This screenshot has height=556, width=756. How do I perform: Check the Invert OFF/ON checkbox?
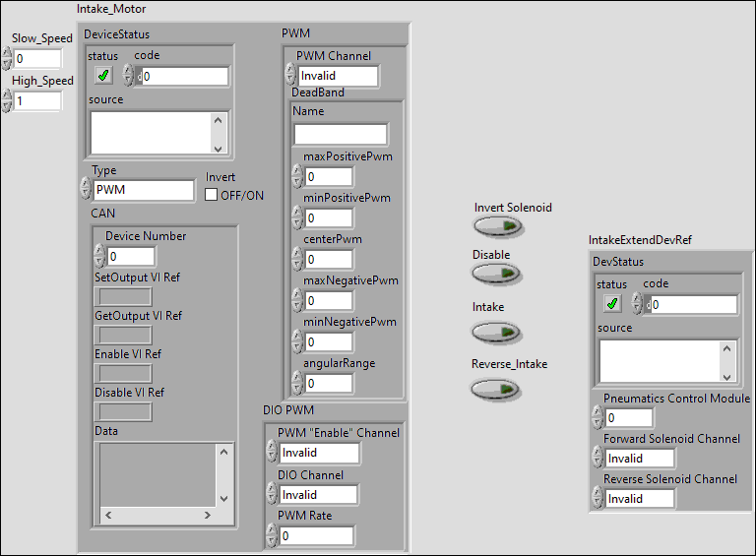211,195
